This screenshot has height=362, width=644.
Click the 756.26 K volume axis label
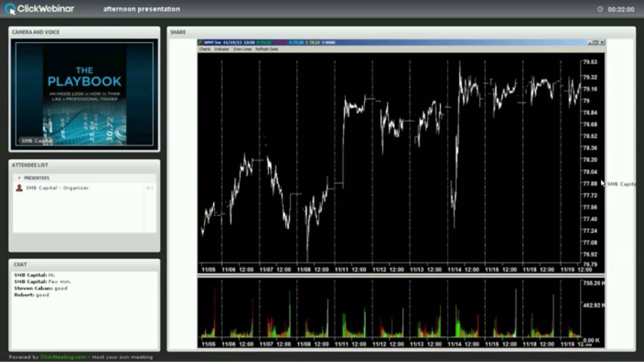pyautogui.click(x=594, y=283)
